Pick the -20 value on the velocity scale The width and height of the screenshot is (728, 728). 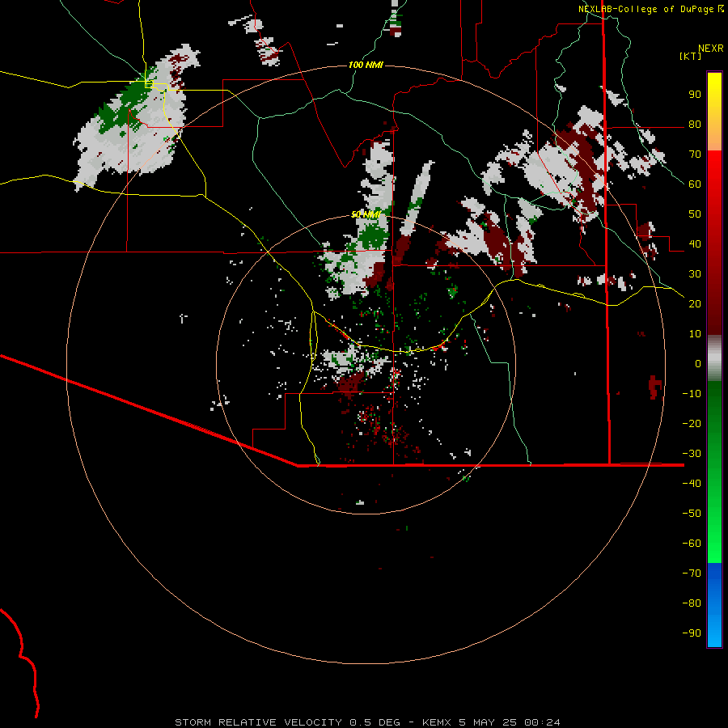[x=692, y=423]
